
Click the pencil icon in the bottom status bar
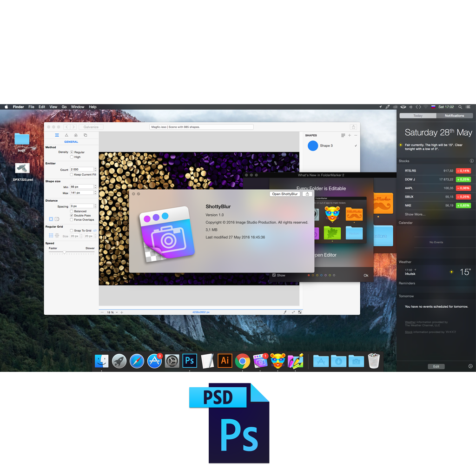pyautogui.click(x=284, y=312)
